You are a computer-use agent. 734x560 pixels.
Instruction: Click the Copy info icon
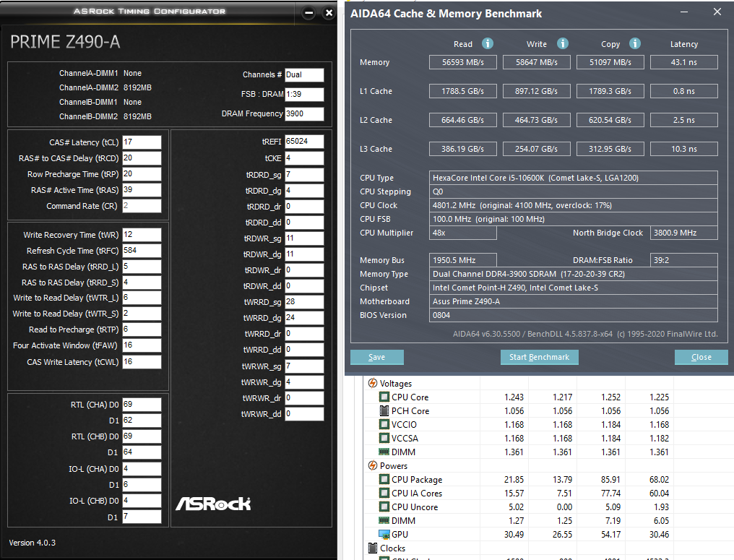click(x=635, y=43)
